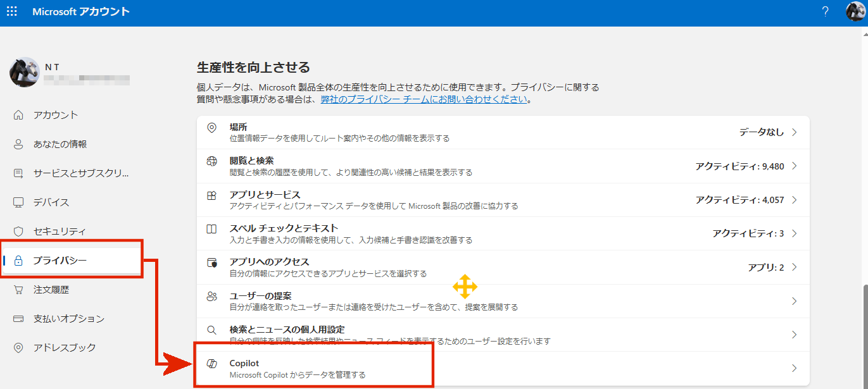Click the N T profile picture in sidebar

25,72
